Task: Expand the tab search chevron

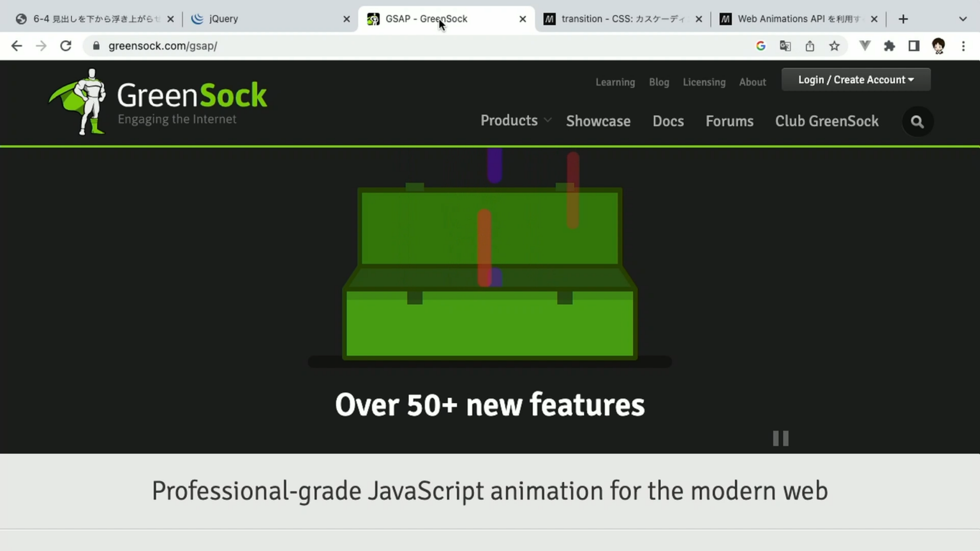Action: [x=963, y=19]
